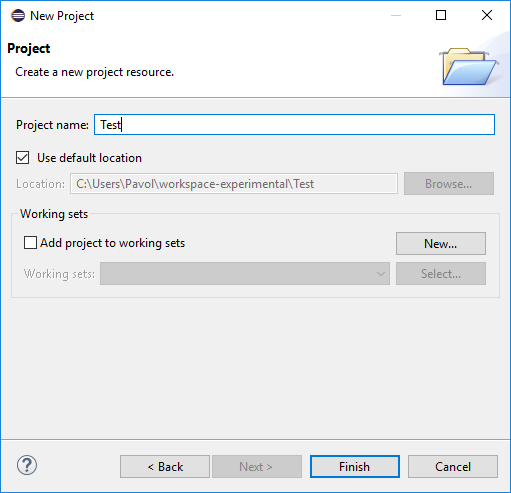
Task: Click the open folder wizard banner image
Action: click(x=469, y=67)
